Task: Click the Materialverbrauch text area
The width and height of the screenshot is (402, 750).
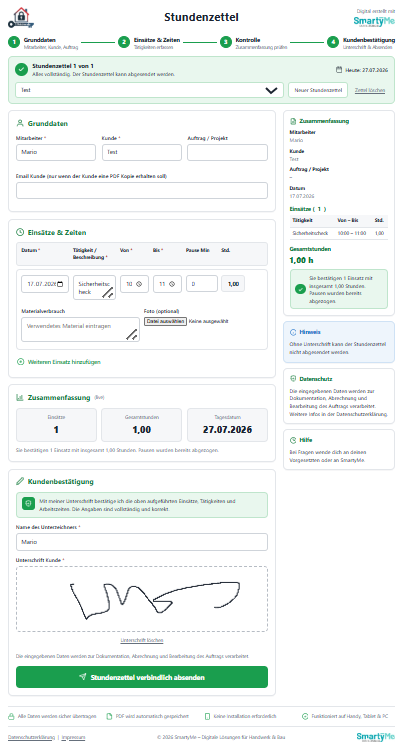Action: 80,330
